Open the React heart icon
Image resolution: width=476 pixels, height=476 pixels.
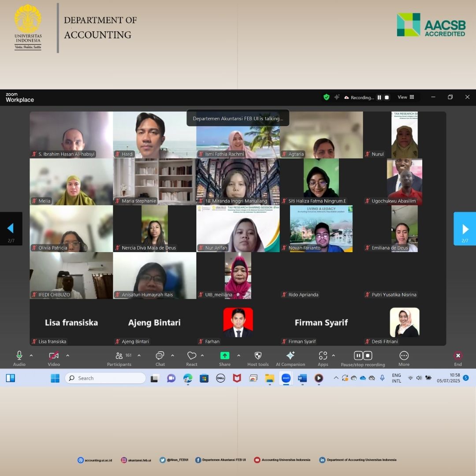191,356
